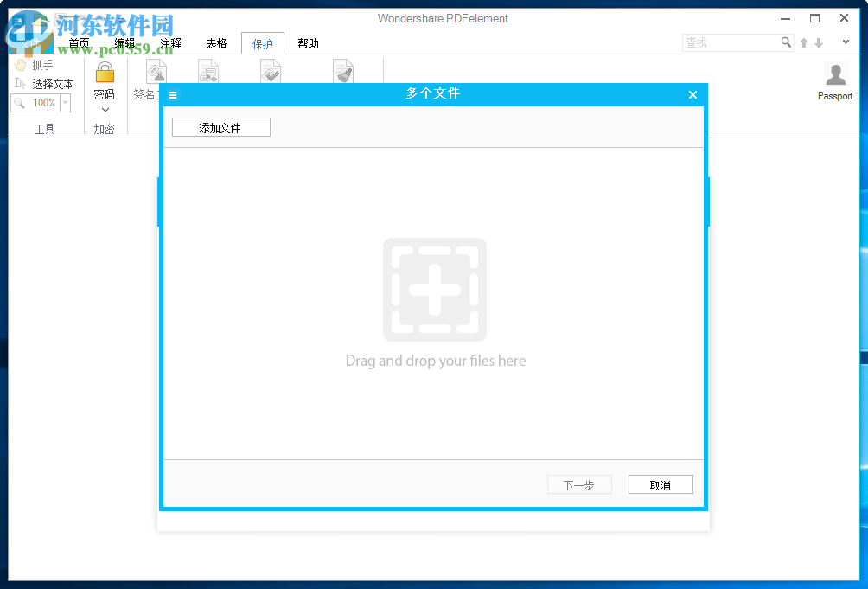Screen dimensions: 868x589
Task: Open the dialog hamburger menu
Action: click(172, 95)
